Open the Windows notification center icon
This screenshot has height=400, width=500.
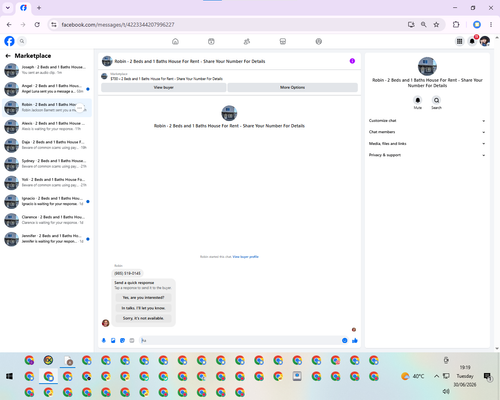[x=487, y=376]
